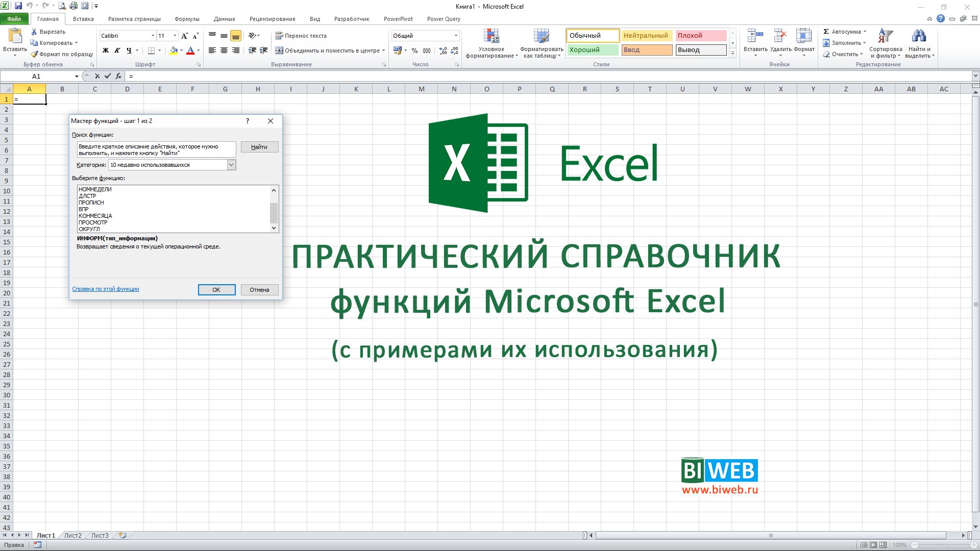This screenshot has width=980, height=551.
Task: Apply thousands separator (000) format
Action: [x=427, y=51]
